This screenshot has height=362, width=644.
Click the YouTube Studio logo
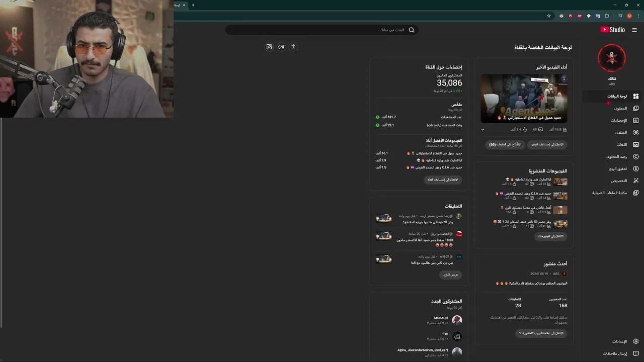[612, 30]
